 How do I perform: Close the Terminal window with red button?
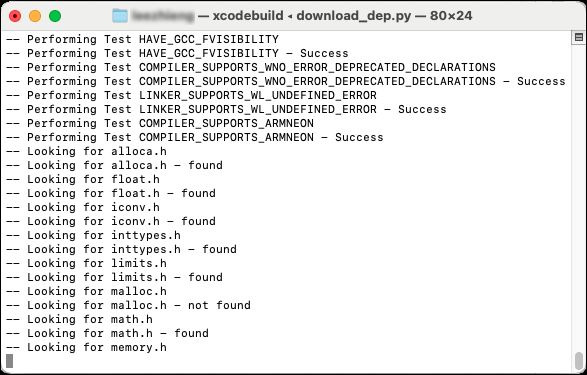point(15,16)
